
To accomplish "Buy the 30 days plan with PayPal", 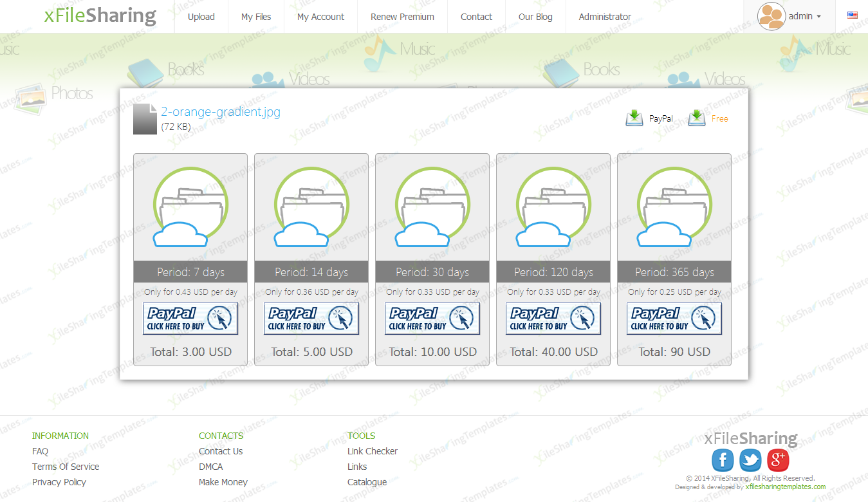I will click(432, 319).
